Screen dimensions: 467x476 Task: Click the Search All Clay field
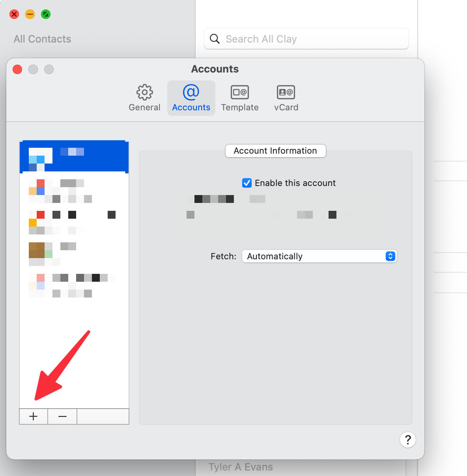312,39
